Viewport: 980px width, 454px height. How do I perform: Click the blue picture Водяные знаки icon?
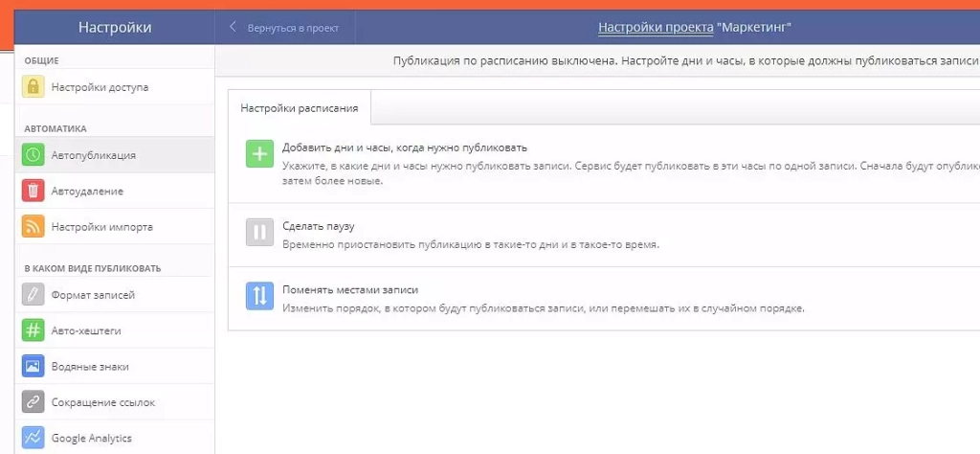pyautogui.click(x=33, y=367)
